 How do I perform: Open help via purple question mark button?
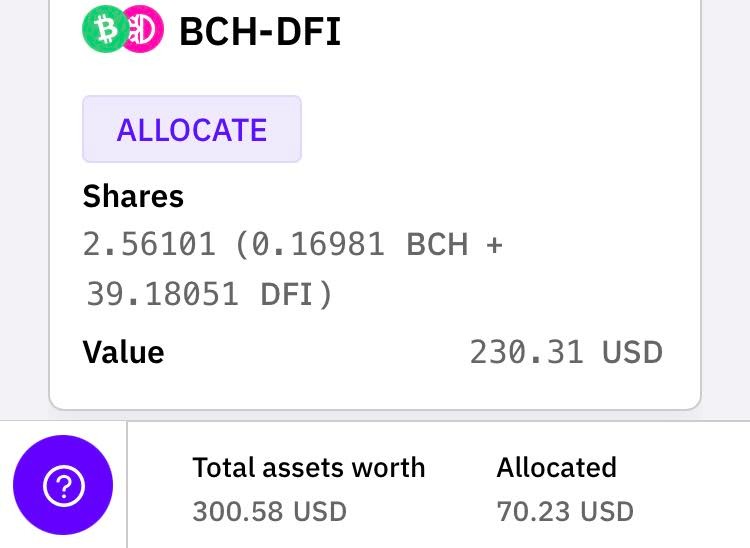coord(63,485)
